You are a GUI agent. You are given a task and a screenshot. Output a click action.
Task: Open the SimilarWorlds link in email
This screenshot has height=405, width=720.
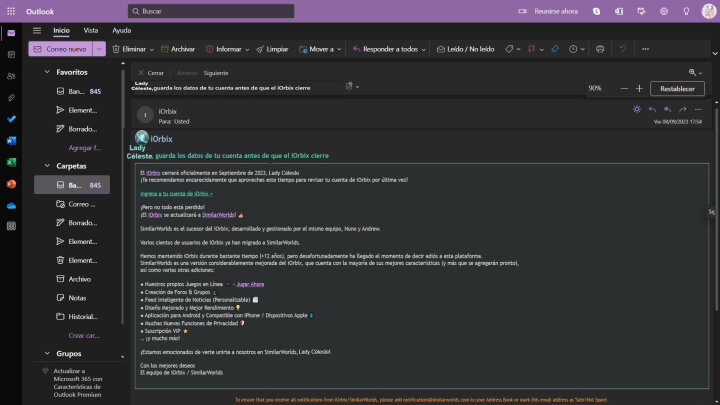[219, 215]
